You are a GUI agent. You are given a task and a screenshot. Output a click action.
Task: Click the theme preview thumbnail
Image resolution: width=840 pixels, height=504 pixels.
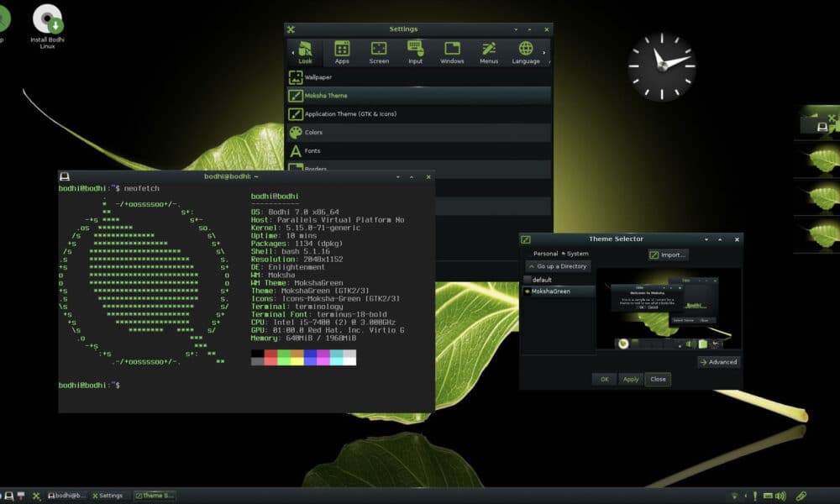[x=669, y=310]
